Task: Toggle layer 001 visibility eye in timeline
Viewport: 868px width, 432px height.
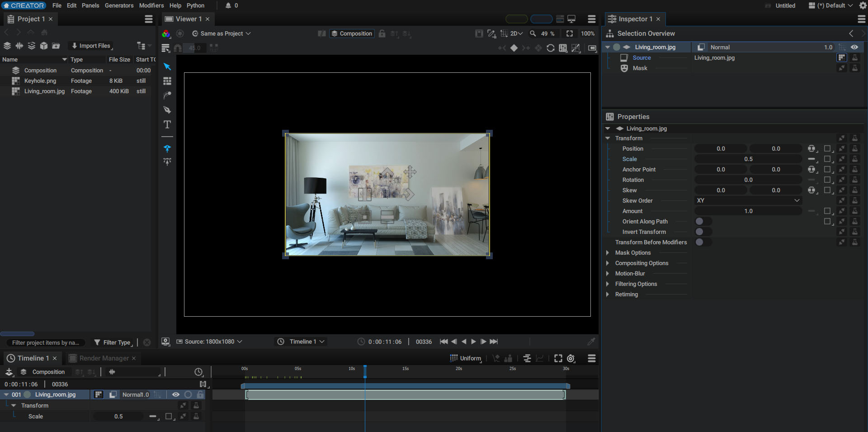Action: click(x=176, y=394)
